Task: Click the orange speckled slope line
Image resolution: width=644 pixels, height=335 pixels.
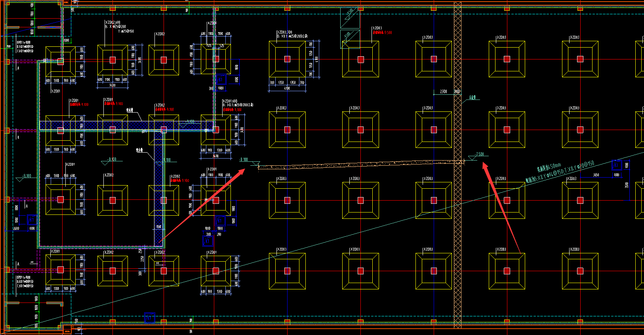Action: pos(360,164)
